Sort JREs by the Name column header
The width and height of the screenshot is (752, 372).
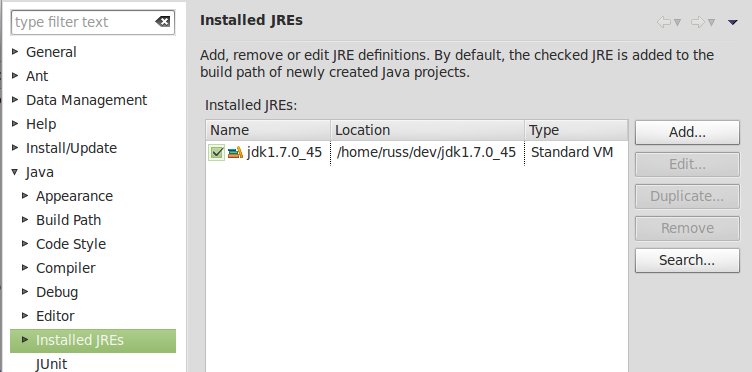[269, 130]
